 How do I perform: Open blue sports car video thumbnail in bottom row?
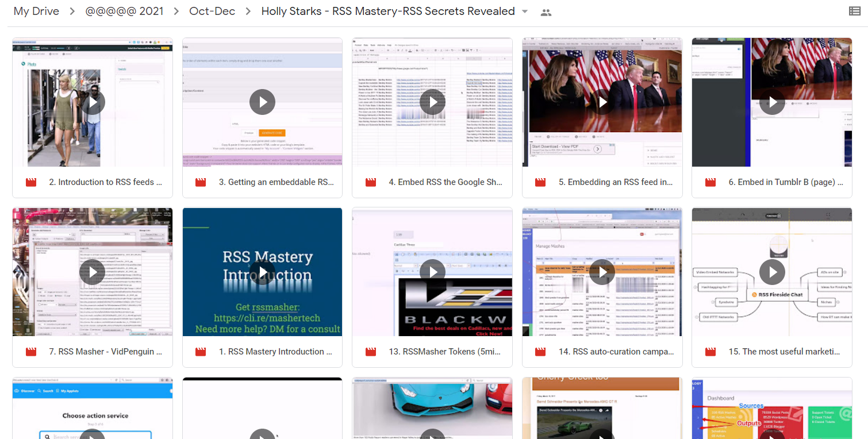(x=432, y=408)
